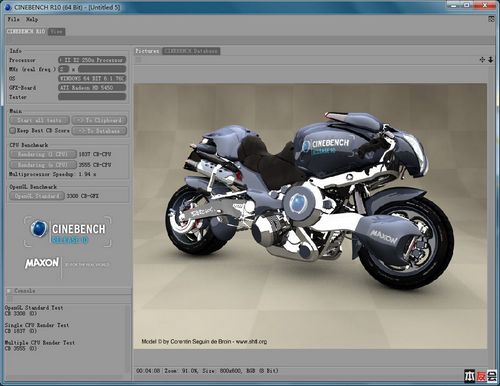The height and width of the screenshot is (386, 500).
Task: Click the CINEBENCH app icon in title bar
Action: [8, 7]
